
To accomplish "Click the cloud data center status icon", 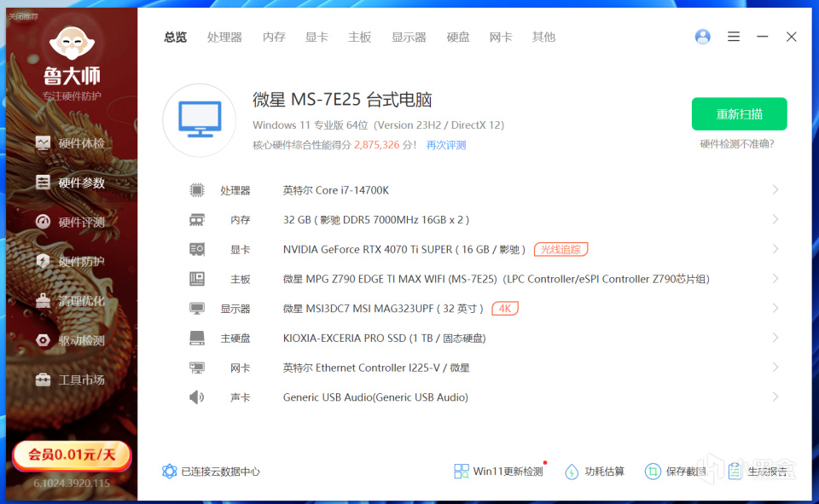I will point(169,471).
